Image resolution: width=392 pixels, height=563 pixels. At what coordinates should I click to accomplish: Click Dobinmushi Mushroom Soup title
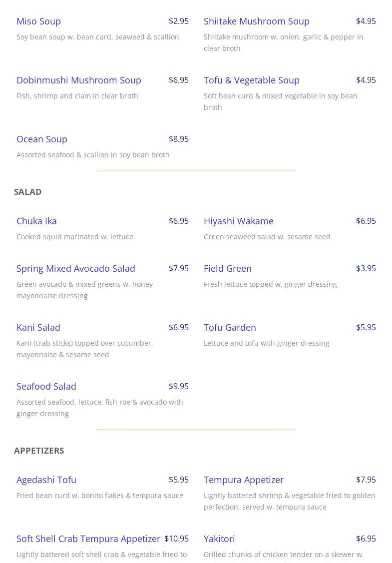click(x=78, y=80)
